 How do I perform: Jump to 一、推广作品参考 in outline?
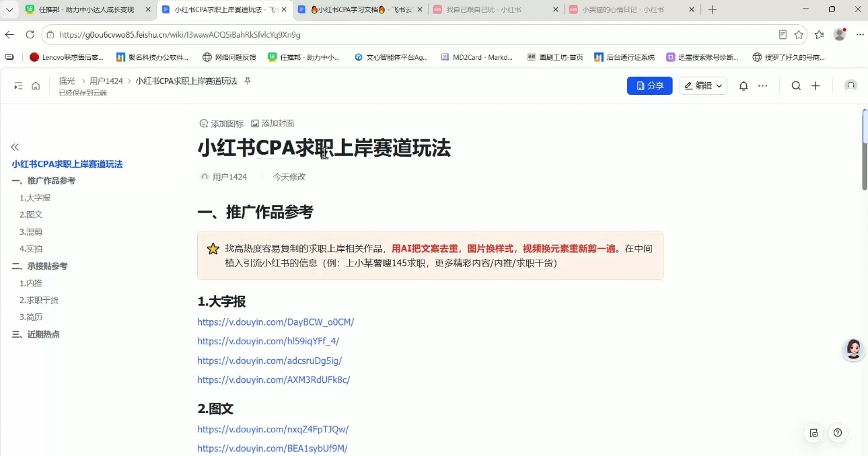pos(44,181)
